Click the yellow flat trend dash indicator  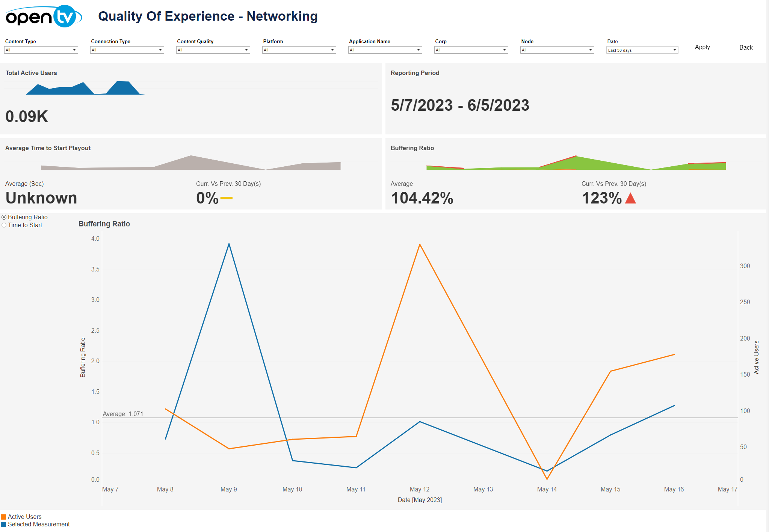coord(226,198)
